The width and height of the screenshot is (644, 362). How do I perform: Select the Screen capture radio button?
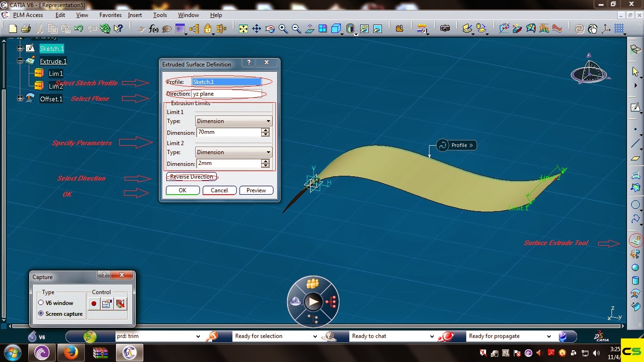(41, 313)
